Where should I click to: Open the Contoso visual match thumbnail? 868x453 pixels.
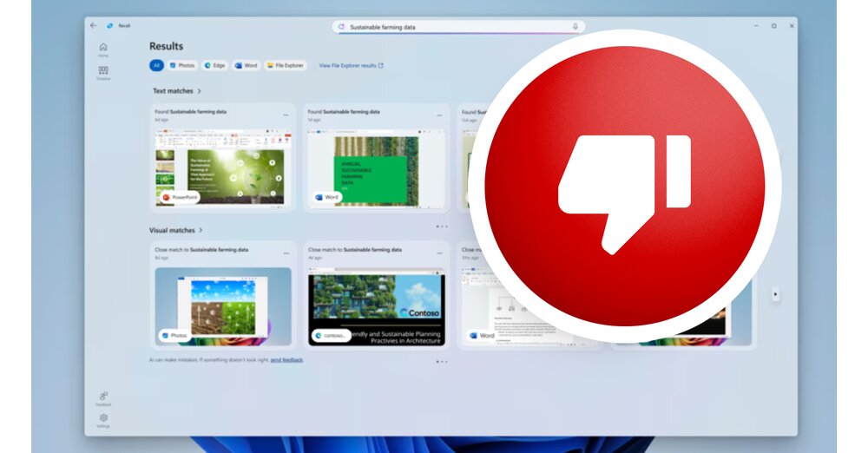[377, 307]
